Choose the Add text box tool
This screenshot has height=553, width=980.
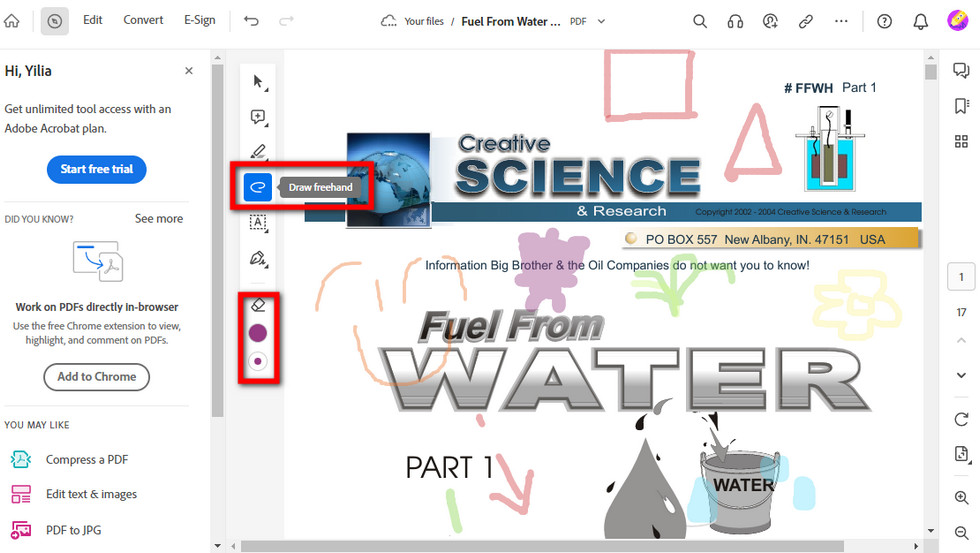pyautogui.click(x=258, y=222)
